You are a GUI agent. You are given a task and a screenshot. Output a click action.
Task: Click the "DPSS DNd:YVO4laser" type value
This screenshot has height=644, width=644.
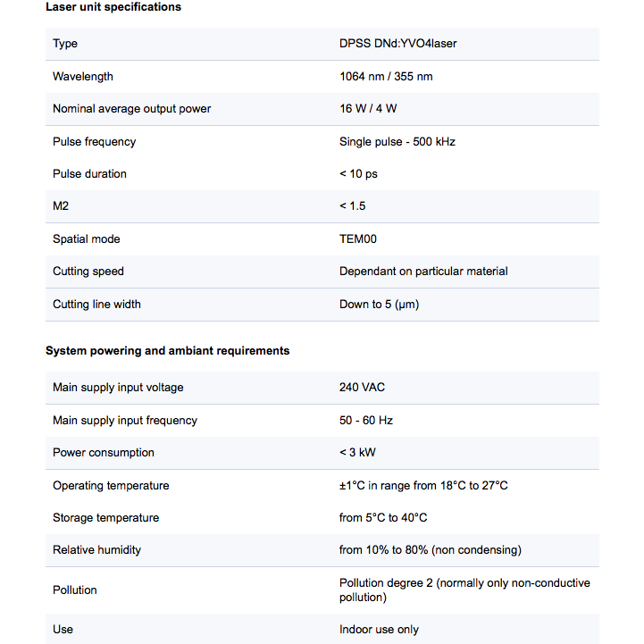pyautogui.click(x=398, y=44)
